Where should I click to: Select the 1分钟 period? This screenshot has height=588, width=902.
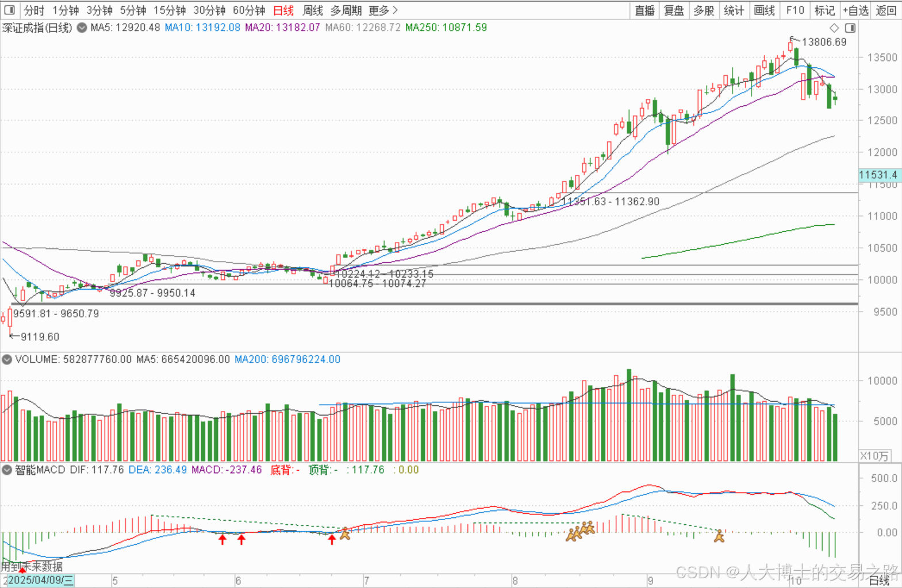pos(66,10)
